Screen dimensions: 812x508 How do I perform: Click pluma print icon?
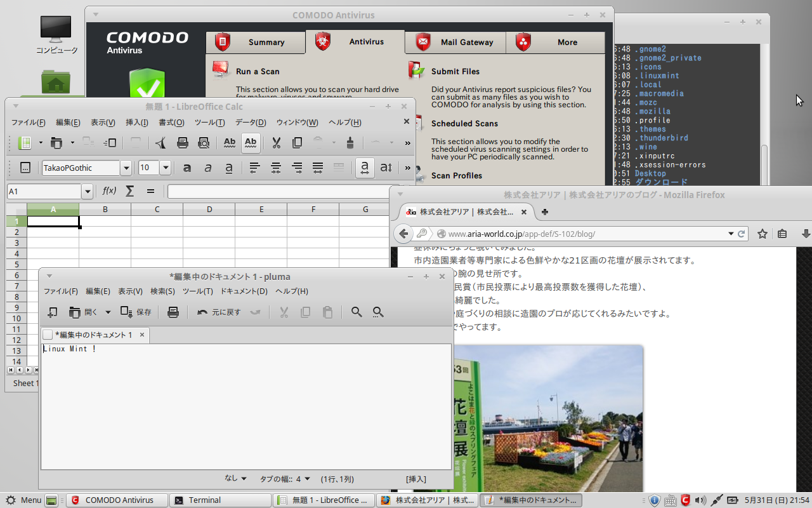173,312
